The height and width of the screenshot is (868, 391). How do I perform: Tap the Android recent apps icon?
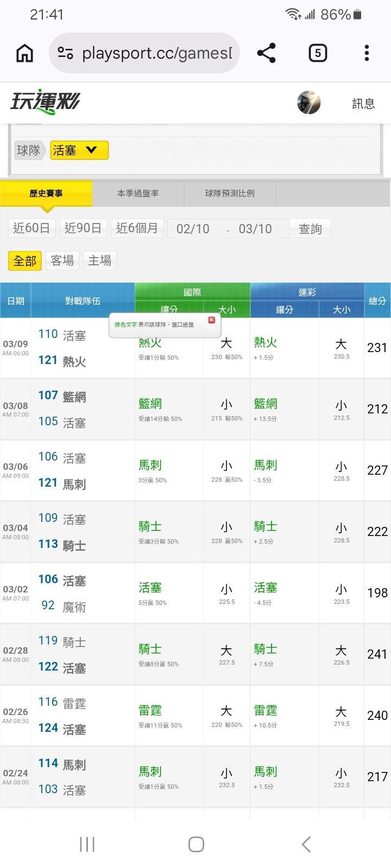point(87,844)
